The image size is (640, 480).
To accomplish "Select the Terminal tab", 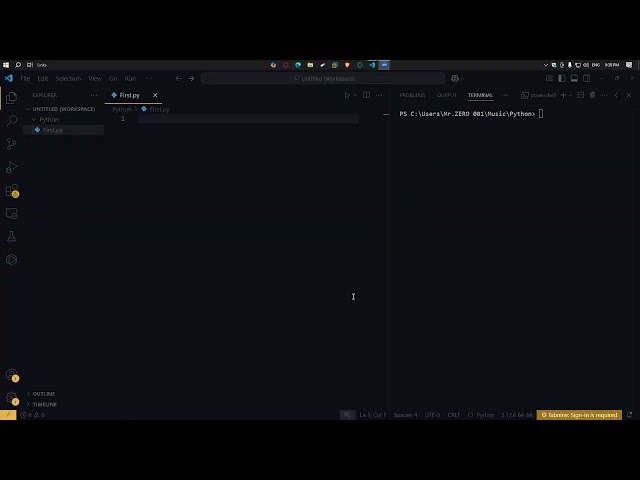I will click(480, 95).
